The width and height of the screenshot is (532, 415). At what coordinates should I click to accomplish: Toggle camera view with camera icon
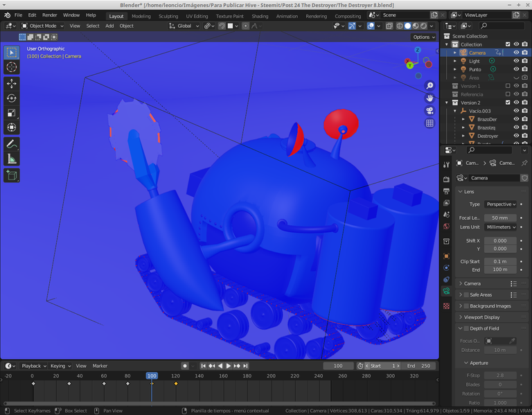click(x=429, y=111)
